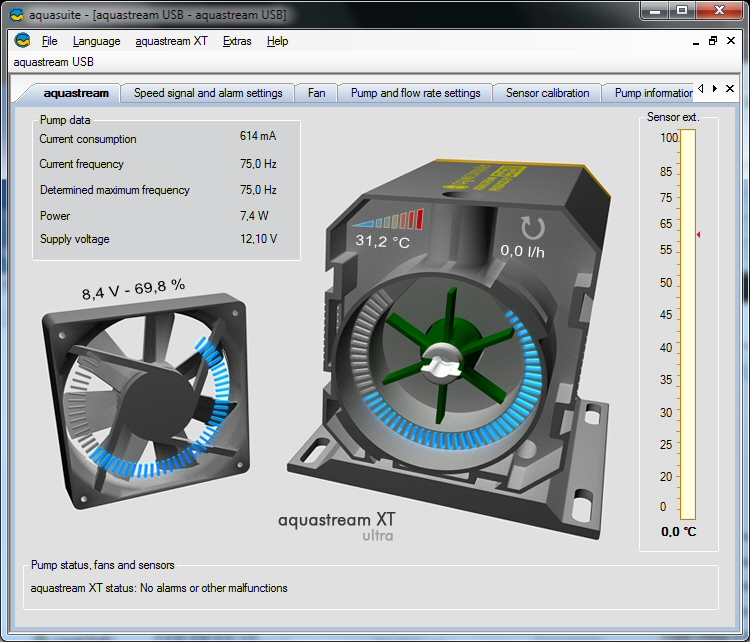Click the red marker on Sensor ext. scale

click(698, 234)
